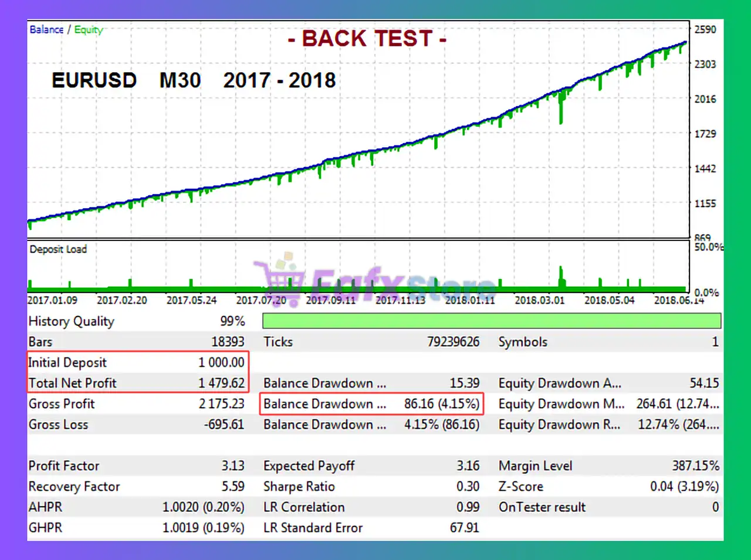Click the Total Net Profit row
Screen dimensions: 751x560
click(x=137, y=383)
